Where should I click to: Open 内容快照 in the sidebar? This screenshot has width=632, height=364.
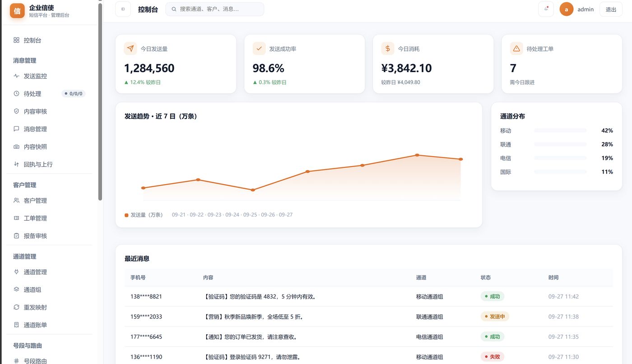click(49, 147)
